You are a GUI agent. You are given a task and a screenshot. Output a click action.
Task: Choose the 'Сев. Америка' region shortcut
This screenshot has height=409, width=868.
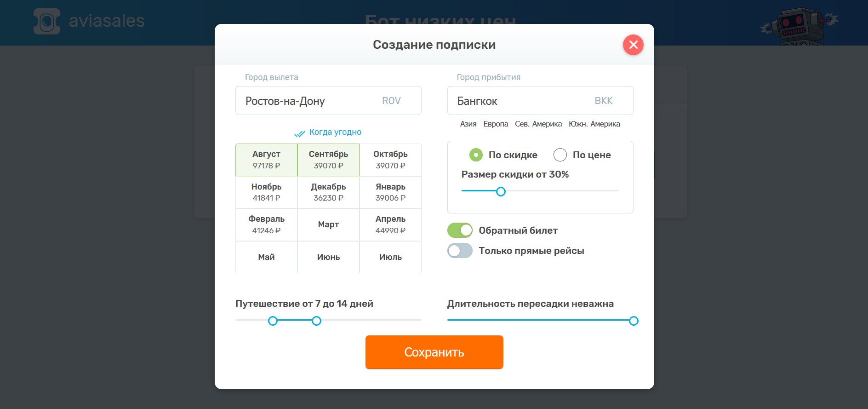tap(538, 124)
